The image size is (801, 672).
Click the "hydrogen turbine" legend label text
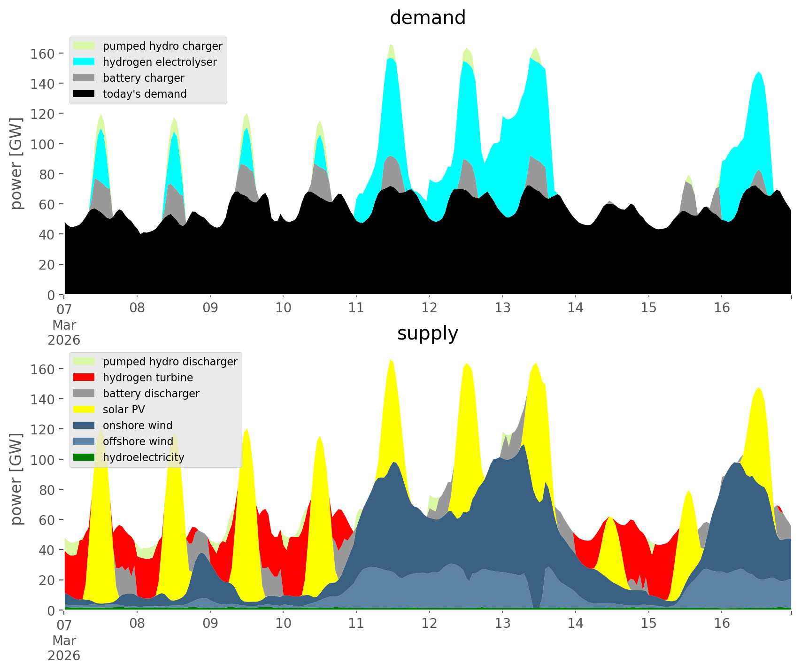[x=147, y=378]
